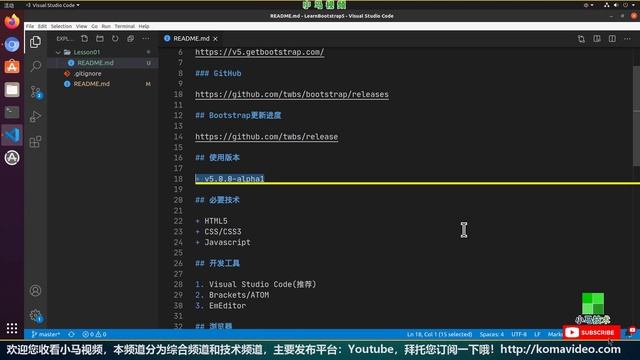Click the HTML5 list item line
Viewport: 640px width, 360px height.
point(211,221)
